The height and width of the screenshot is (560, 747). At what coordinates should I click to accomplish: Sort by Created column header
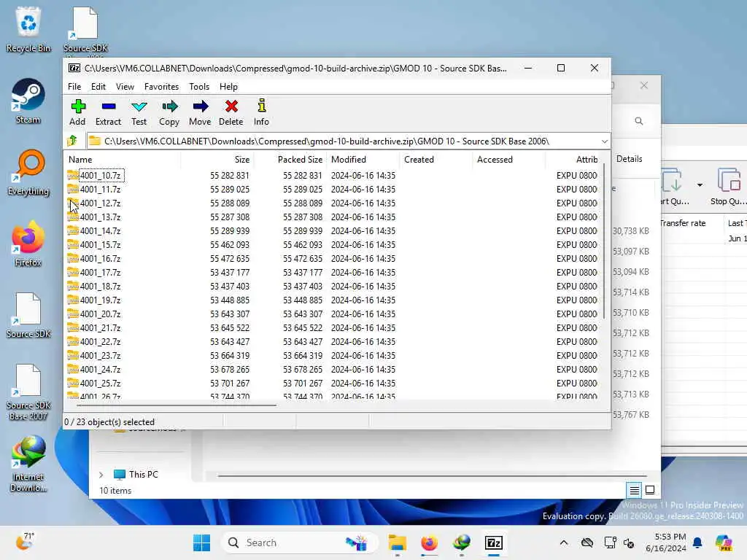point(436,160)
